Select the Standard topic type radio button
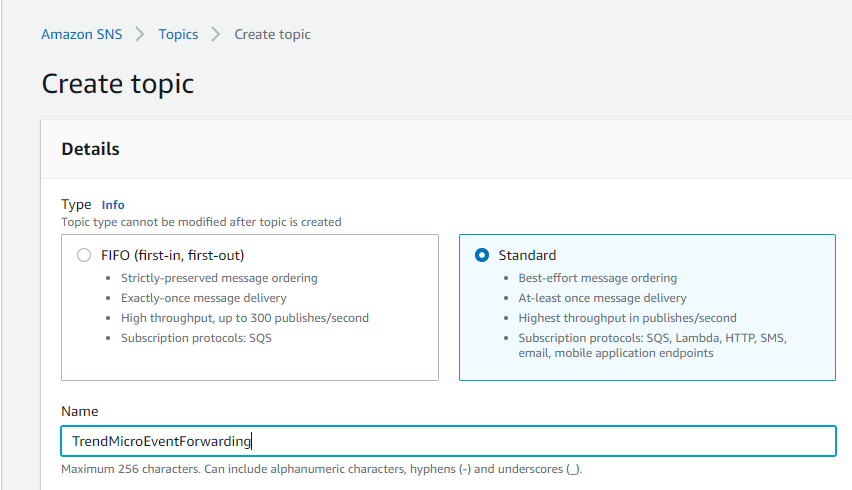 pos(481,255)
